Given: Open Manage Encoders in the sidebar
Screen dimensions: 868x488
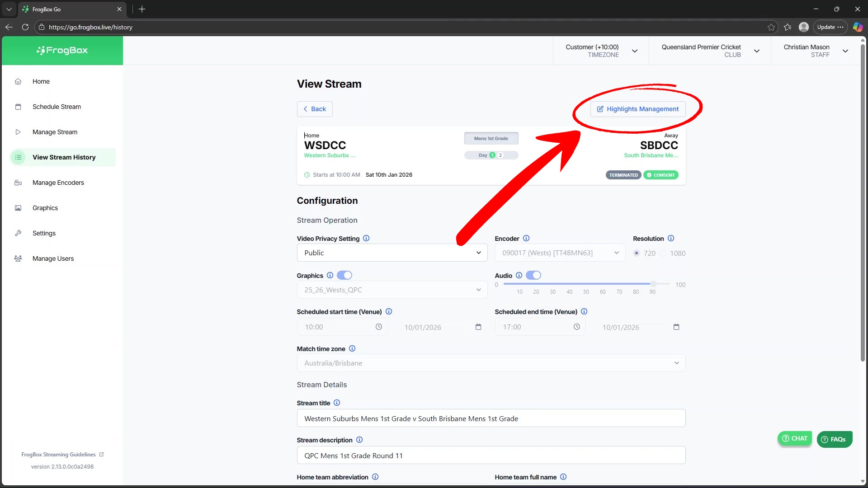Looking at the screenshot, I should pos(58,183).
